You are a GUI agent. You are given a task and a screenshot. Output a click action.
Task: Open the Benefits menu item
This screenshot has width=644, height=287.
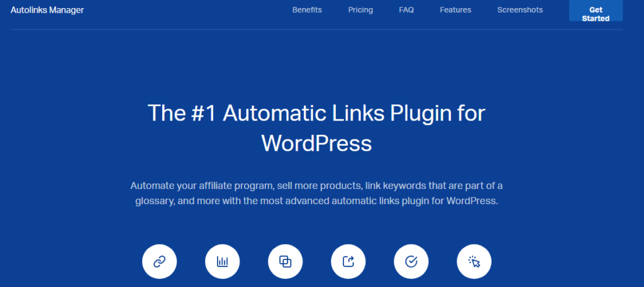click(307, 10)
